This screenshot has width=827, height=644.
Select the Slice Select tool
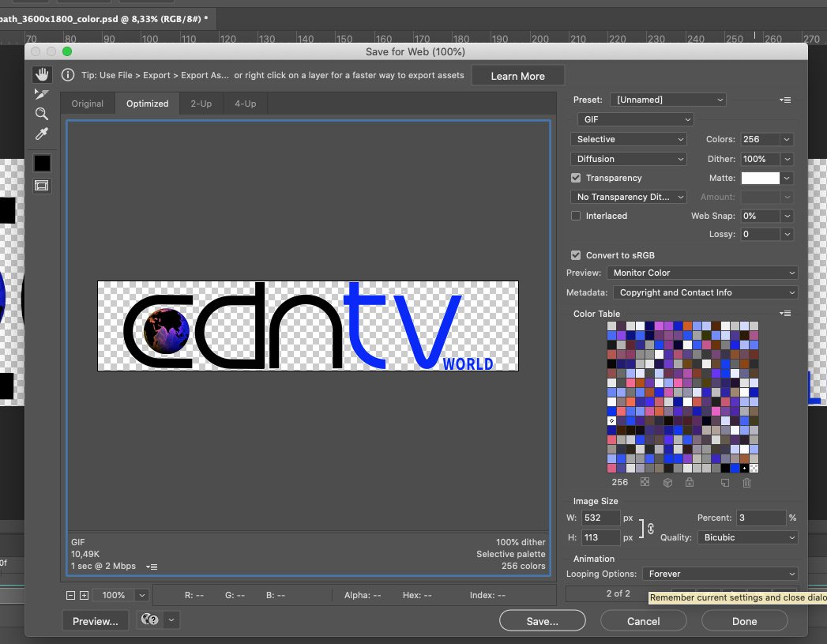point(42,94)
